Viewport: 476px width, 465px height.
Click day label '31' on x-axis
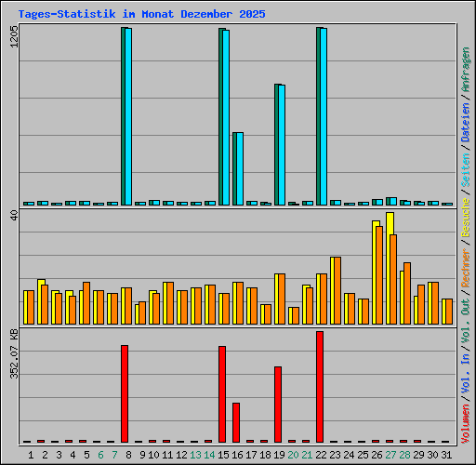(x=446, y=455)
